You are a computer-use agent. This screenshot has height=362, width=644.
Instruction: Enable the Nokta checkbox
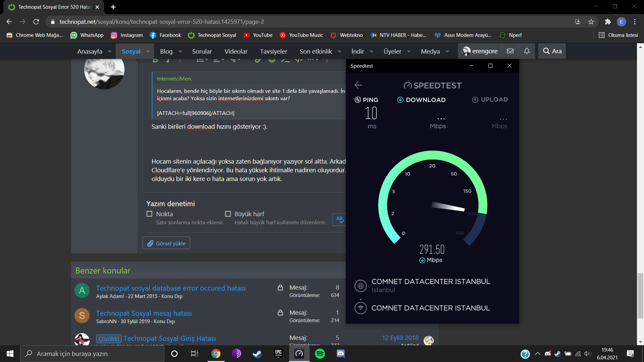[150, 214]
